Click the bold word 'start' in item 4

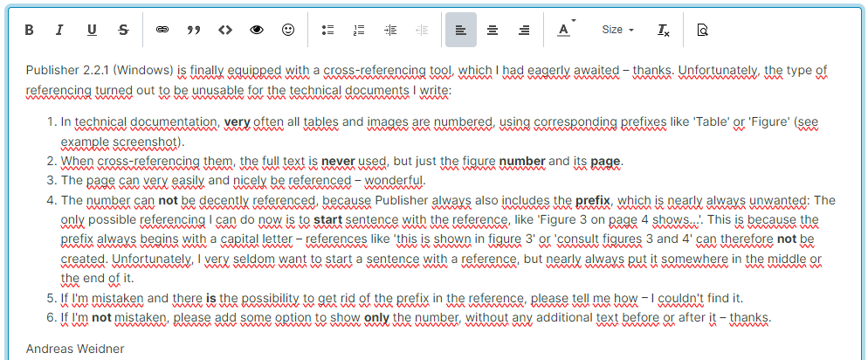(328, 220)
